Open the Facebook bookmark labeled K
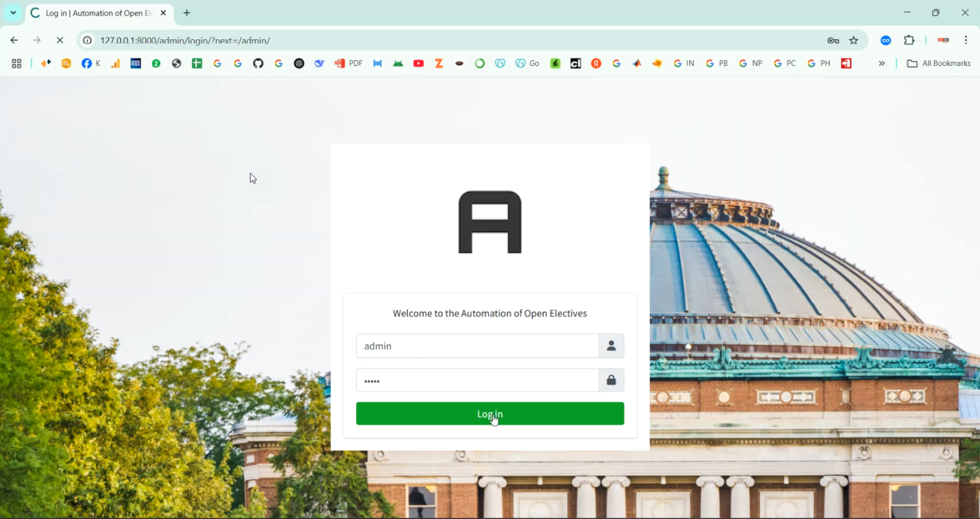Image resolution: width=980 pixels, height=519 pixels. tap(91, 63)
